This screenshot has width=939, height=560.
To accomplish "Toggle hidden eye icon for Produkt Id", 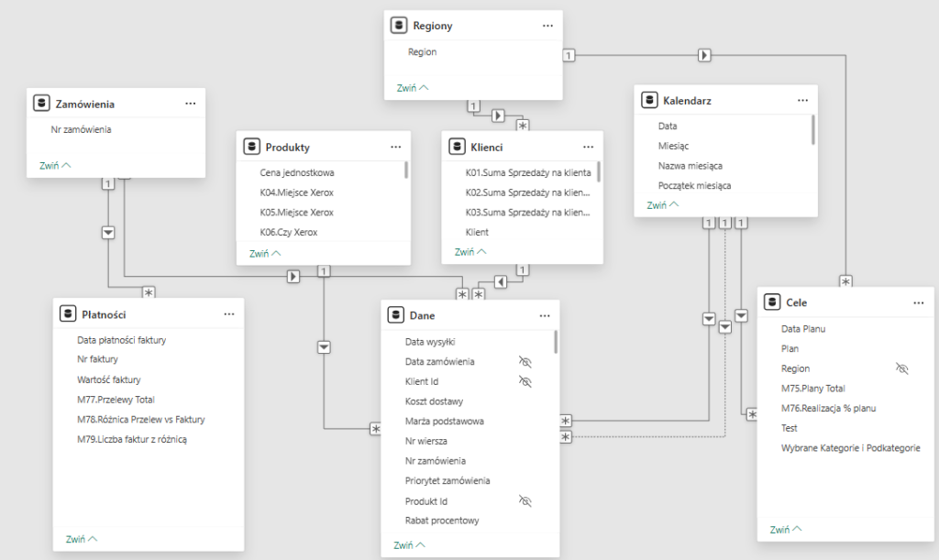I will (x=525, y=500).
